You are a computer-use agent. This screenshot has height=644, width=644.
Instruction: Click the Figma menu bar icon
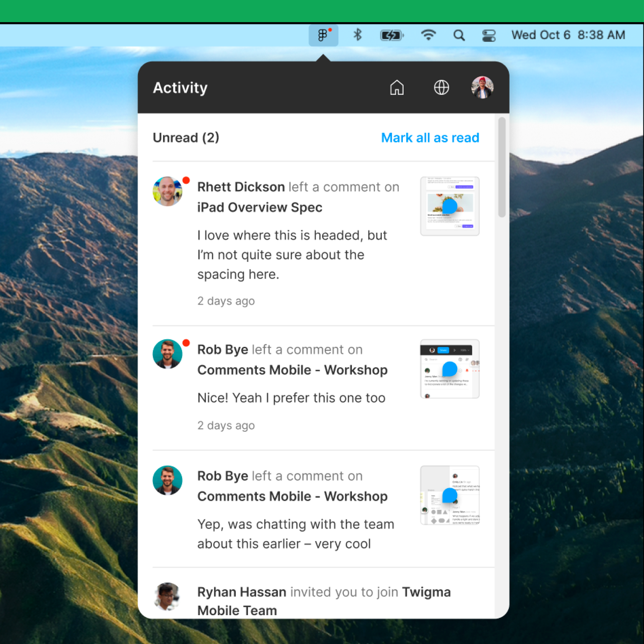[x=323, y=35]
